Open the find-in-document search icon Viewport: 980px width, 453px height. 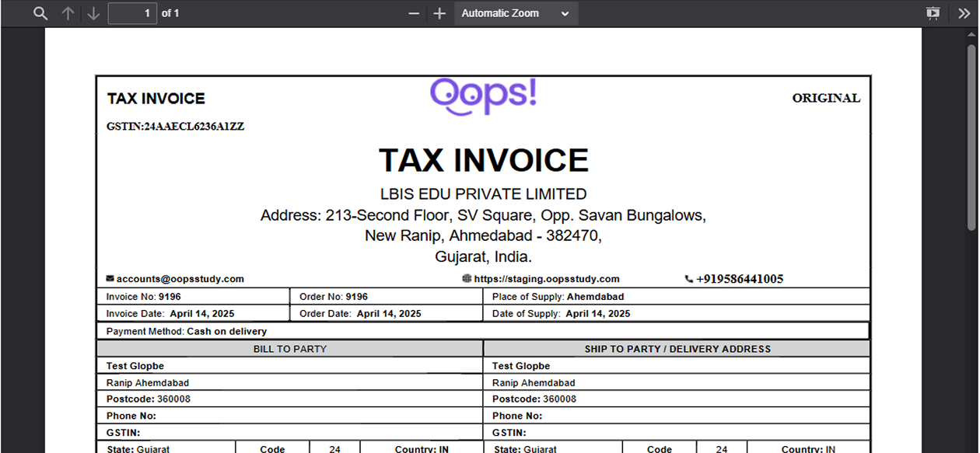tap(41, 13)
